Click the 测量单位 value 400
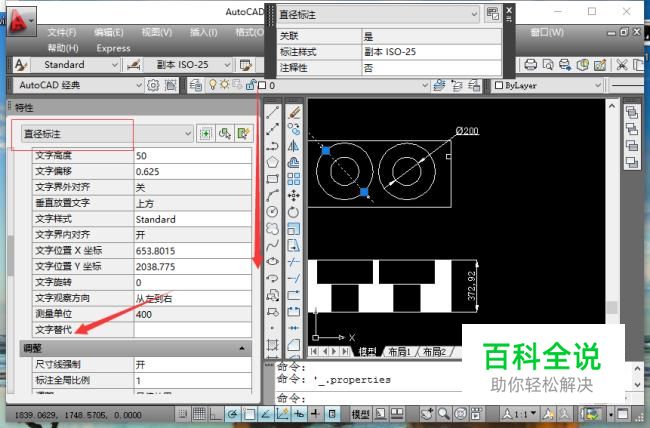 tap(193, 314)
